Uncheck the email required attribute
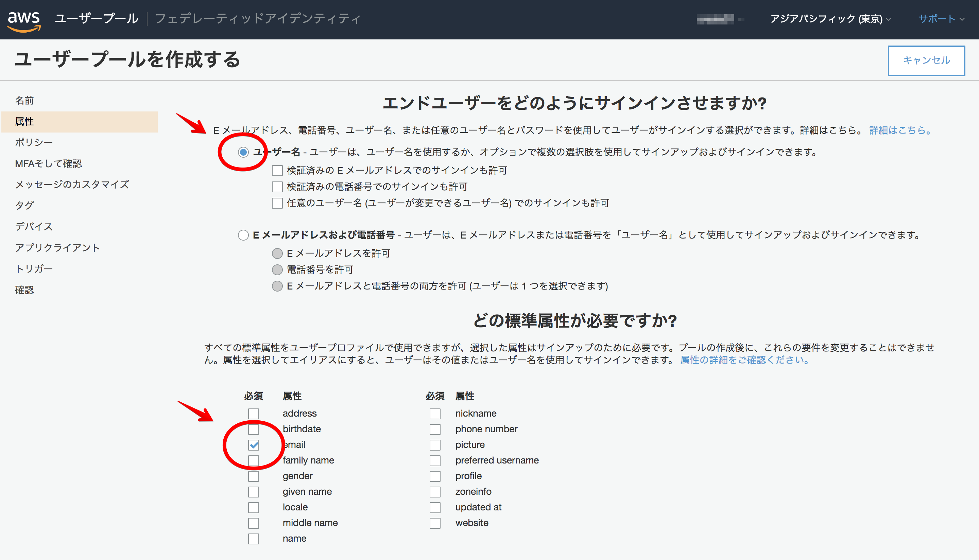The height and width of the screenshot is (560, 979). click(254, 445)
